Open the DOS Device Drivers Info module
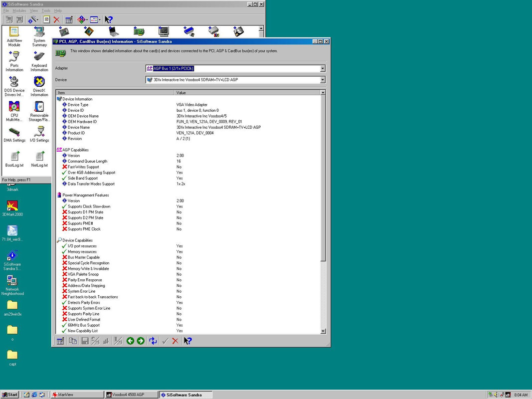 pos(14,86)
